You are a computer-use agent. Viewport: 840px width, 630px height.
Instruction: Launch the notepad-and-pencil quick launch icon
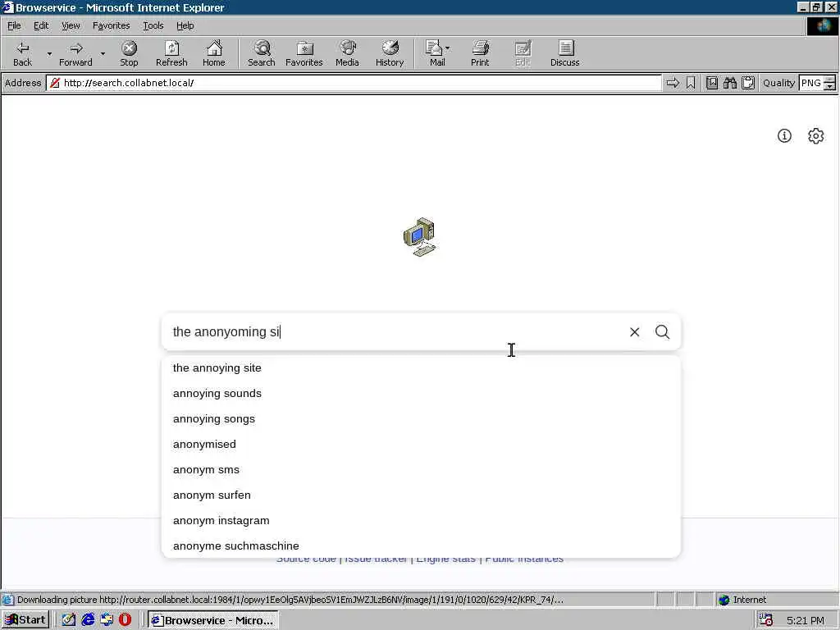(69, 620)
